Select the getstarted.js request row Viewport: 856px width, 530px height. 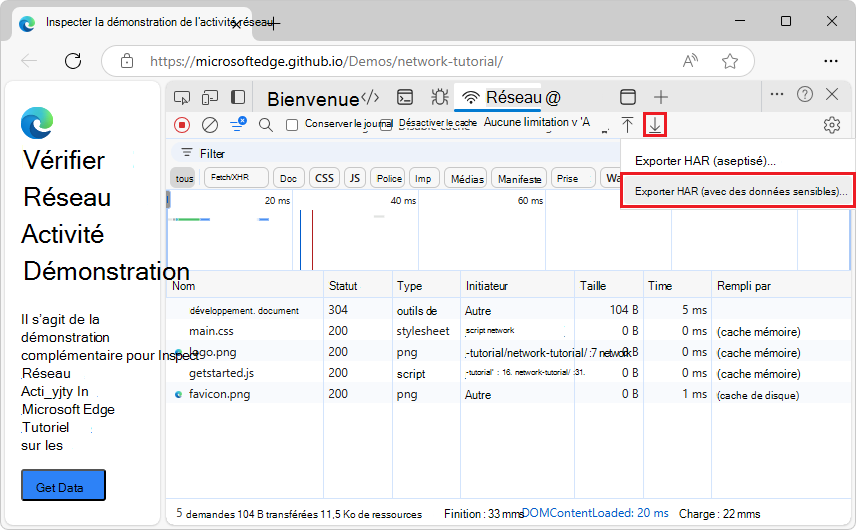(x=508, y=373)
